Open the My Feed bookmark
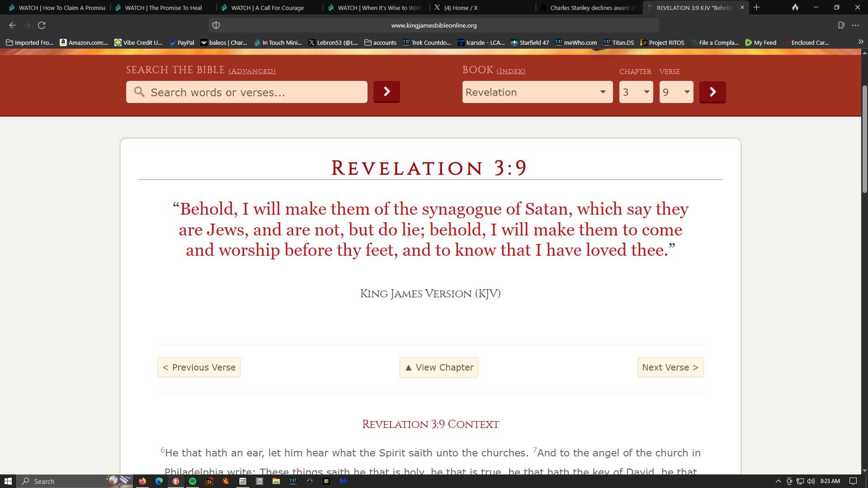The image size is (868, 488). [x=760, y=42]
